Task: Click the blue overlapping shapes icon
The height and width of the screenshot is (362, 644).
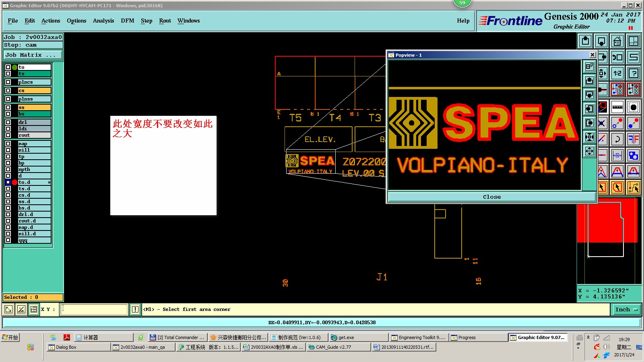Action: [x=634, y=155]
